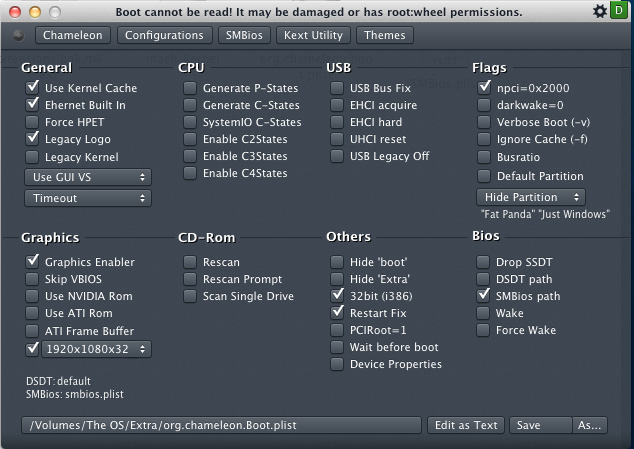Enable the Legacy Kernel checkbox
Viewport: 634px width, 449px height.
[32, 157]
